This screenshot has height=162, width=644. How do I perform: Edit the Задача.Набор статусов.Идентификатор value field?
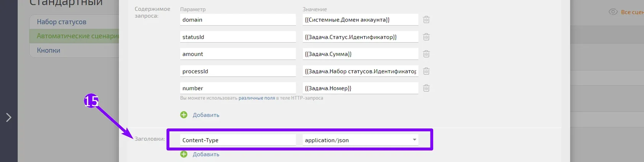pos(360,71)
